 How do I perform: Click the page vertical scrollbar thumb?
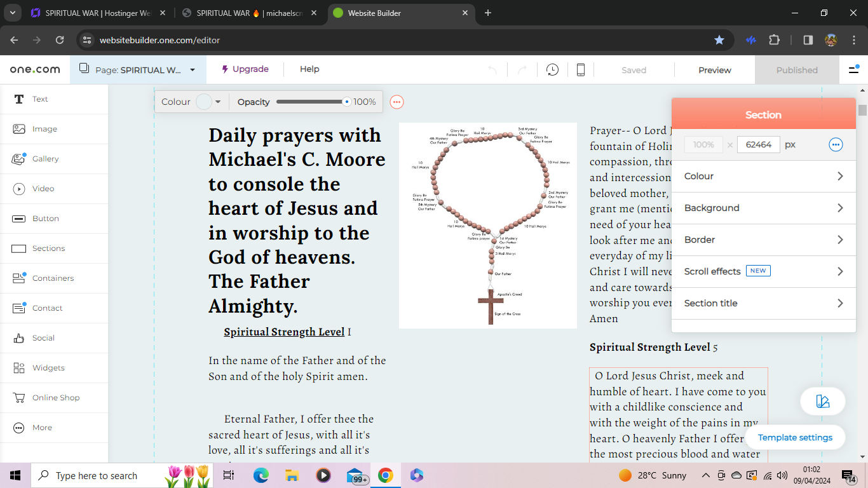(862, 110)
